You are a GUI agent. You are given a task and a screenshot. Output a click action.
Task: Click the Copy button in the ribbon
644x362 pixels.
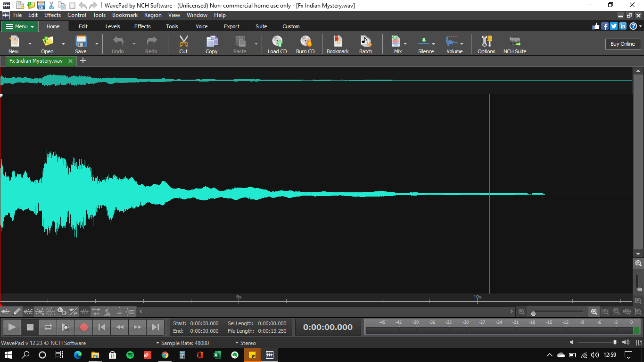212,44
